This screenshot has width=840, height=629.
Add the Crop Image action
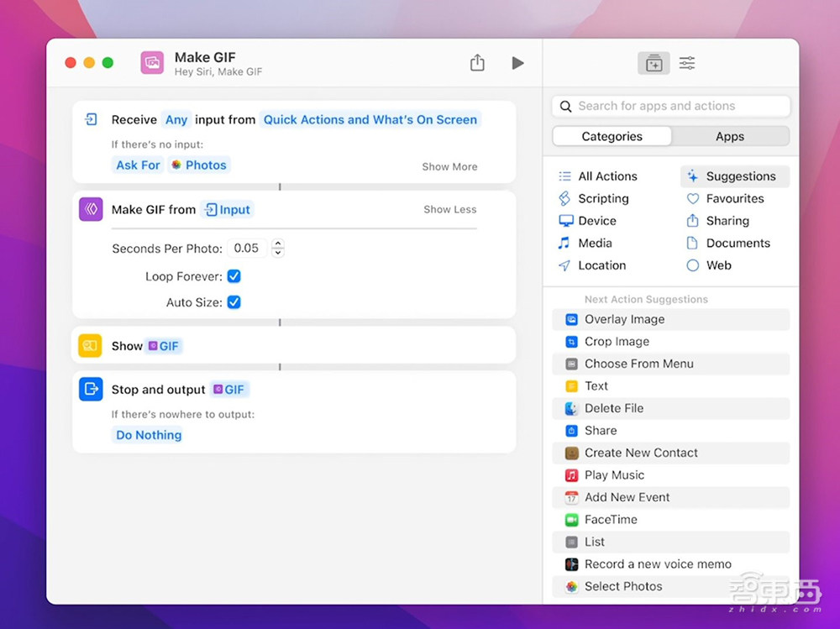617,342
